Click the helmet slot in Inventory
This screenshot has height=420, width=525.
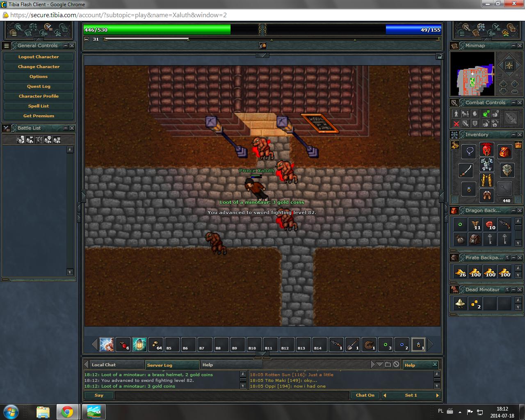[x=487, y=150]
